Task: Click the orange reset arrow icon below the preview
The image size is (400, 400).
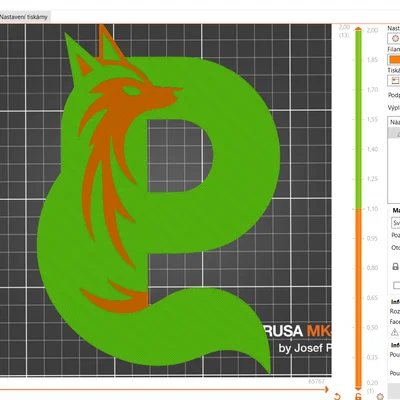Action: pos(337,396)
